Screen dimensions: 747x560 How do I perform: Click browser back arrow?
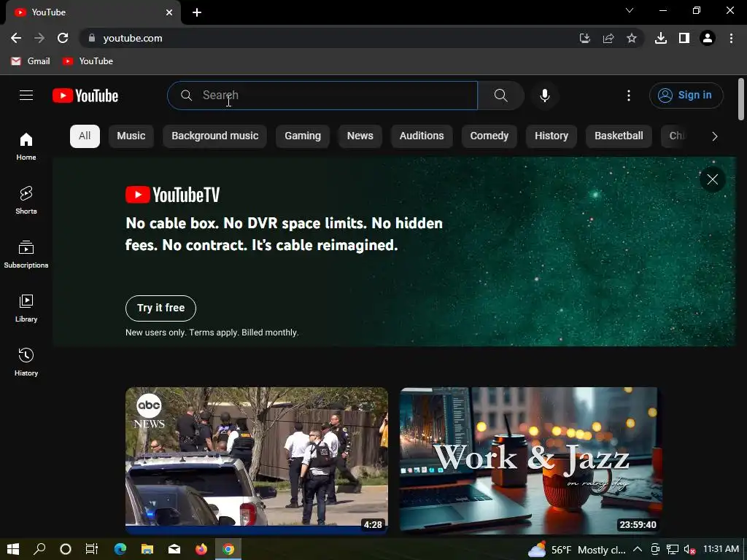point(16,38)
